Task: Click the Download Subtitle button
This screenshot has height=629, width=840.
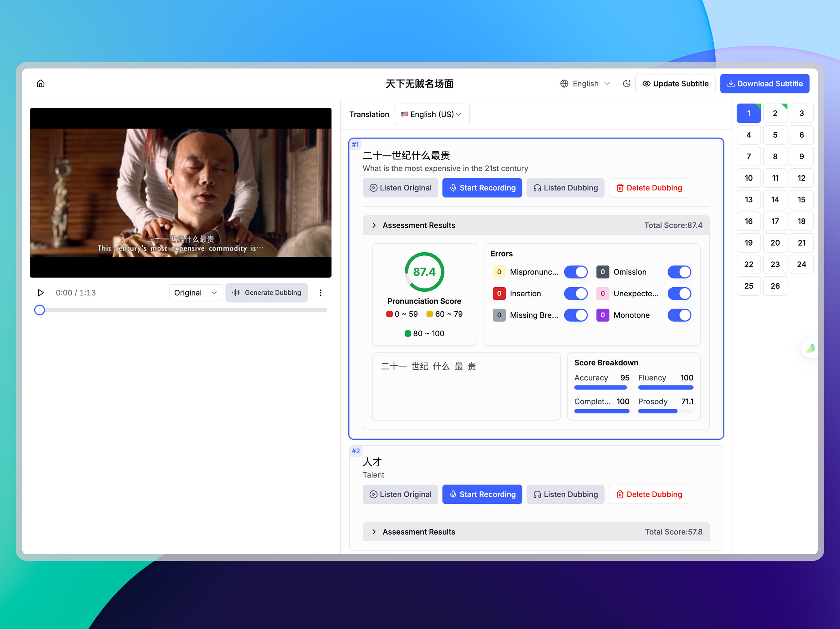Action: point(764,84)
